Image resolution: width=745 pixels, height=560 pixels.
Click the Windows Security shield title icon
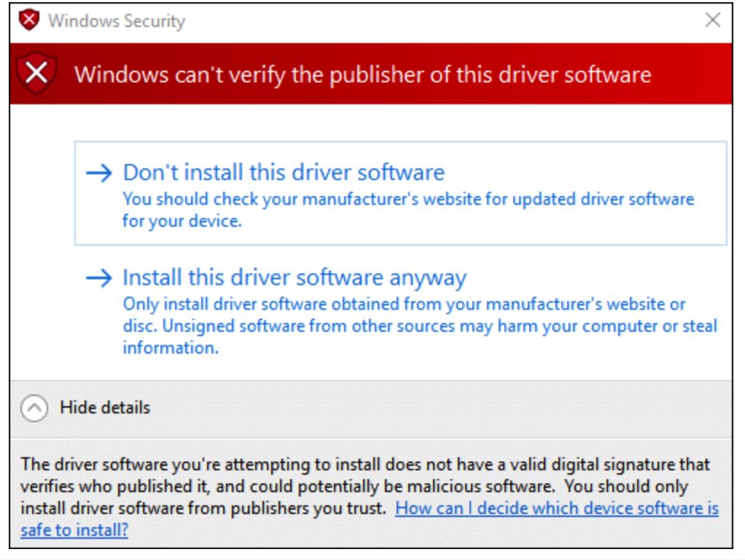point(29,20)
